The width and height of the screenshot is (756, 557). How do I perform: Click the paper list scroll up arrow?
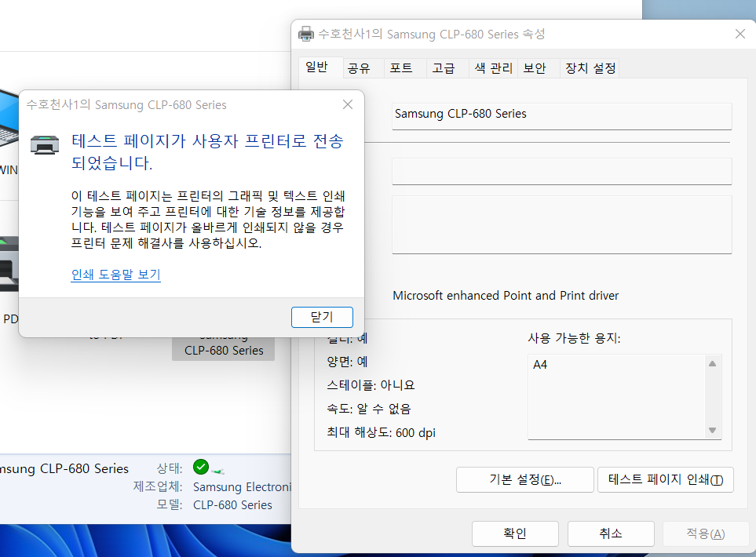(713, 364)
